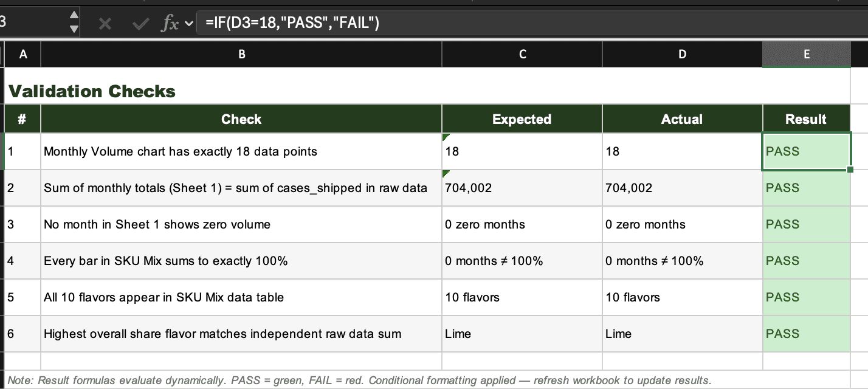Click the up arrow beside the Name Box

73,16
